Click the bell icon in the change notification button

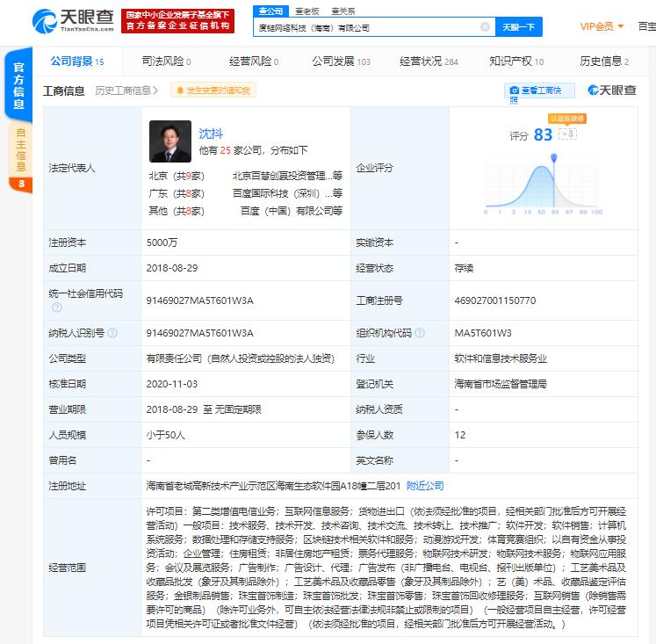[180, 90]
